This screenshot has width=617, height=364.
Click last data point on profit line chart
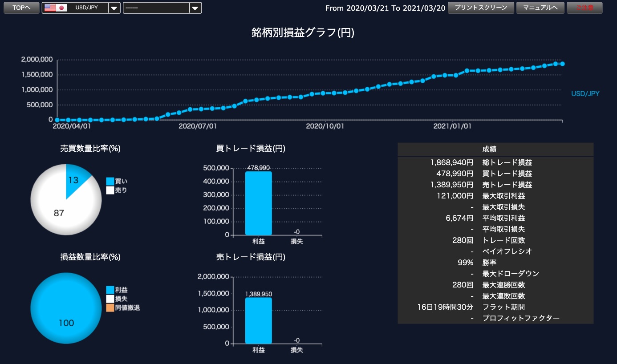[x=563, y=64]
